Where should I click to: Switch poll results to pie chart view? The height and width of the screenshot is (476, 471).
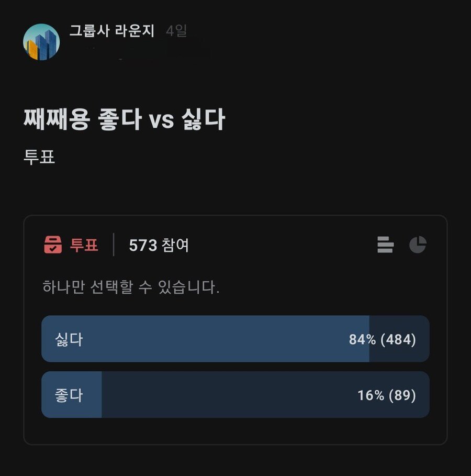tap(418, 245)
